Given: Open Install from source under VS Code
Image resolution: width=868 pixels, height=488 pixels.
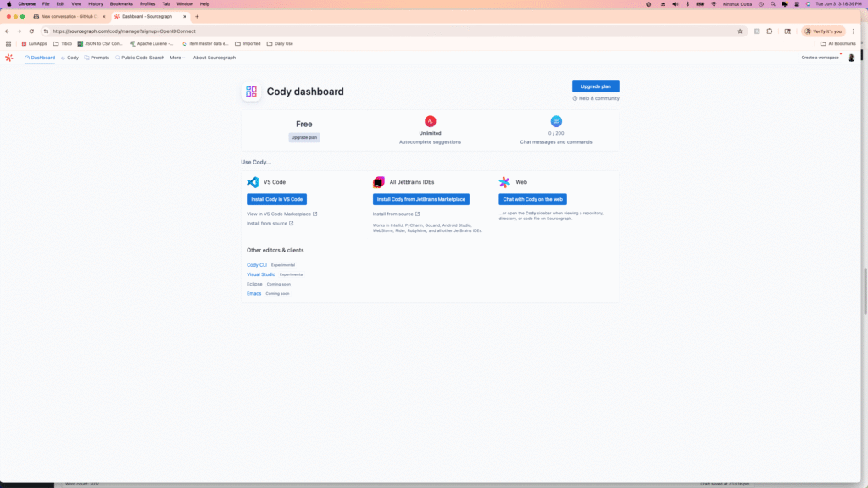Looking at the screenshot, I should (270, 224).
